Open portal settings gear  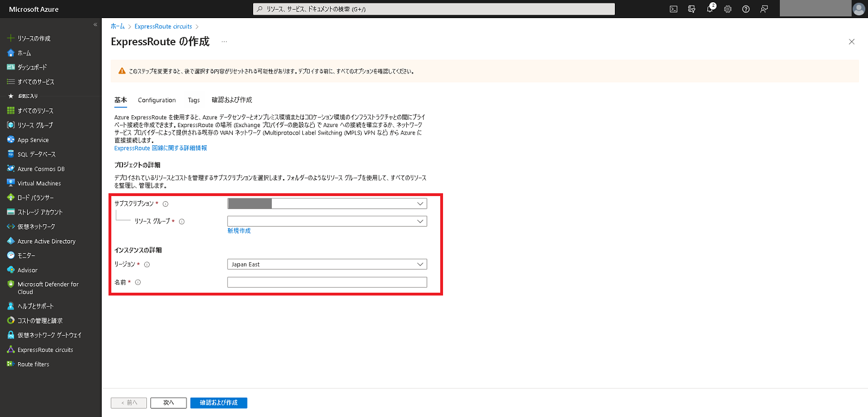[728, 9]
